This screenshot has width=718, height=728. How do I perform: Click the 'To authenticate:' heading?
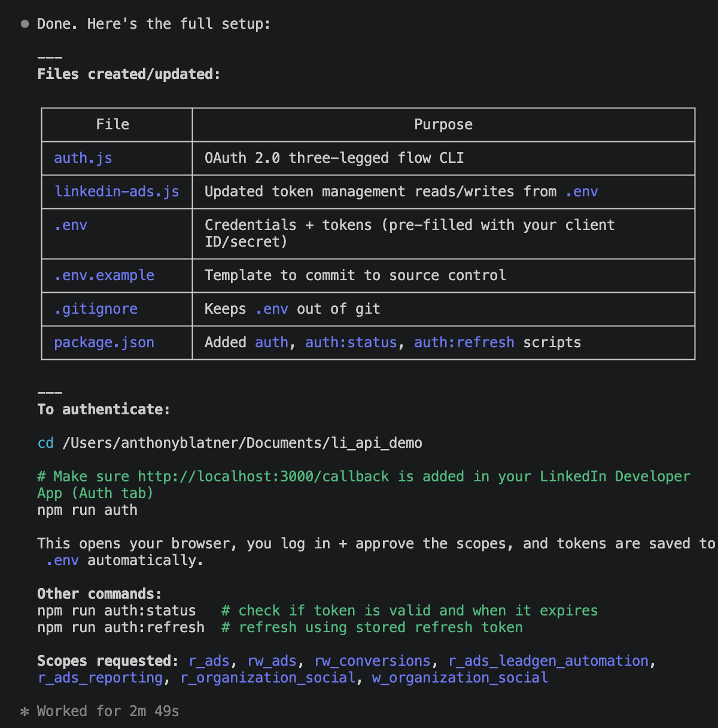pos(104,409)
